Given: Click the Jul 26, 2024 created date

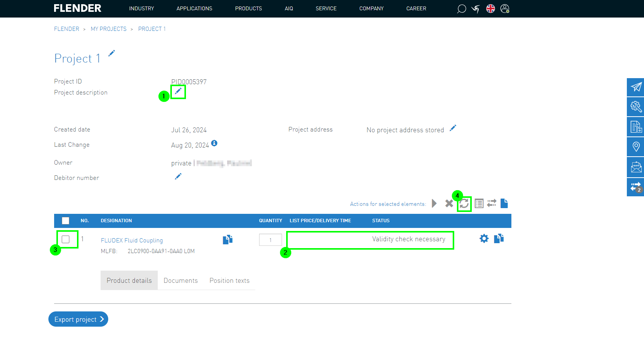Looking at the screenshot, I should (189, 130).
